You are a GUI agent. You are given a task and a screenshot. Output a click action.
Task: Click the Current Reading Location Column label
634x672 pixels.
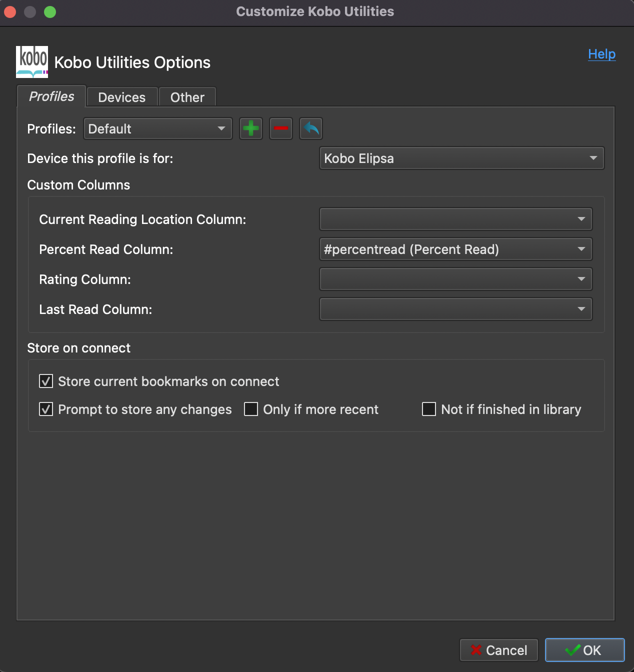pyautogui.click(x=143, y=219)
